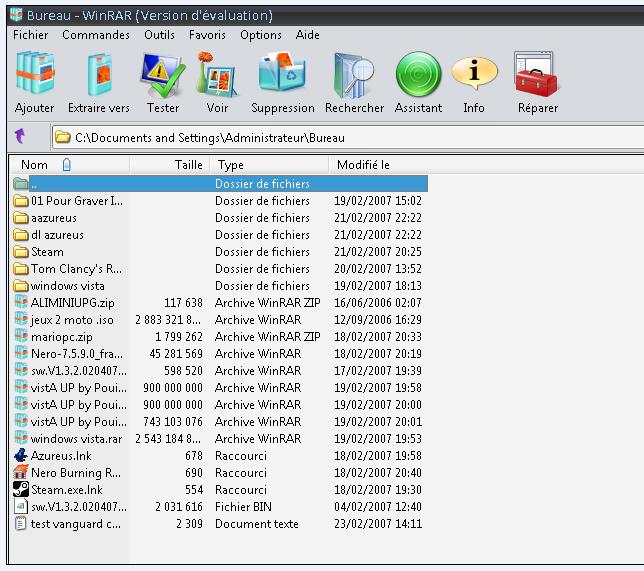Launch the Assistant wizard icon

418,74
